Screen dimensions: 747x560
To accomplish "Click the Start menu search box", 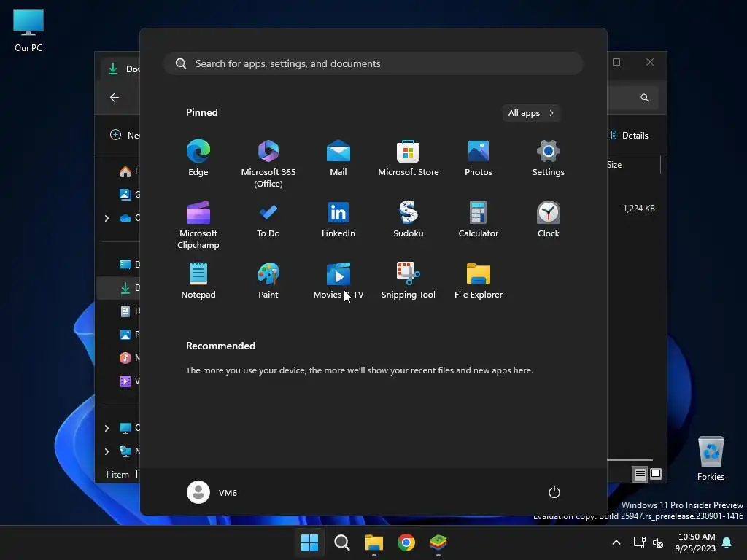I will tap(373, 63).
